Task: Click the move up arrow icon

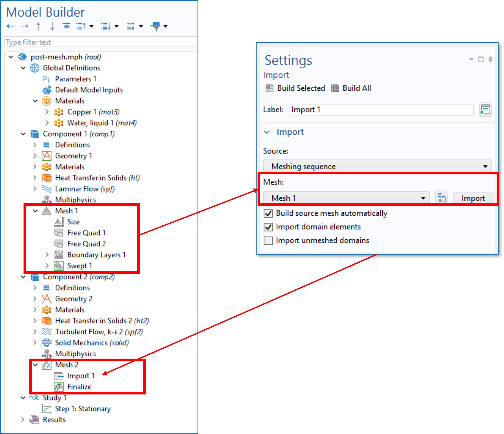Action: click(38, 26)
